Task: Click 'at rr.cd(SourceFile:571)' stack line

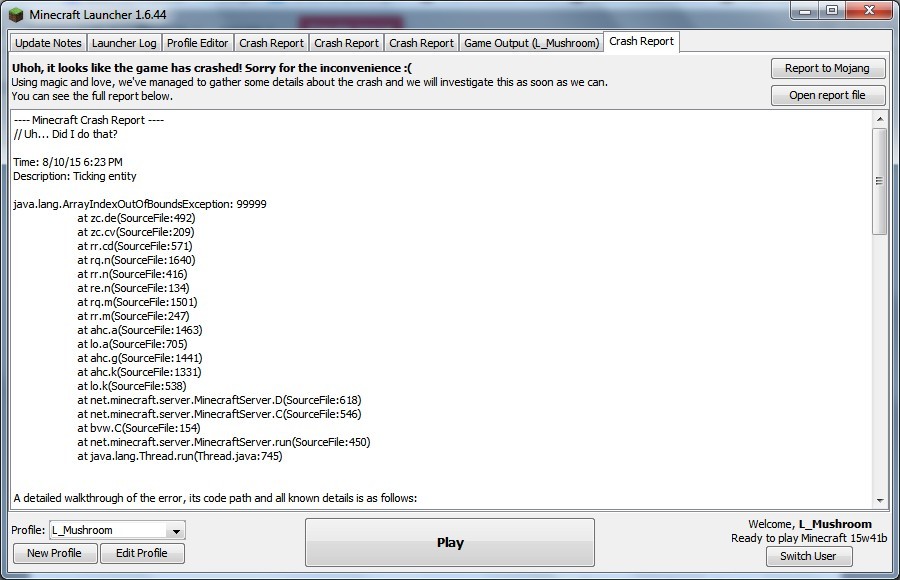Action: [x=135, y=246]
